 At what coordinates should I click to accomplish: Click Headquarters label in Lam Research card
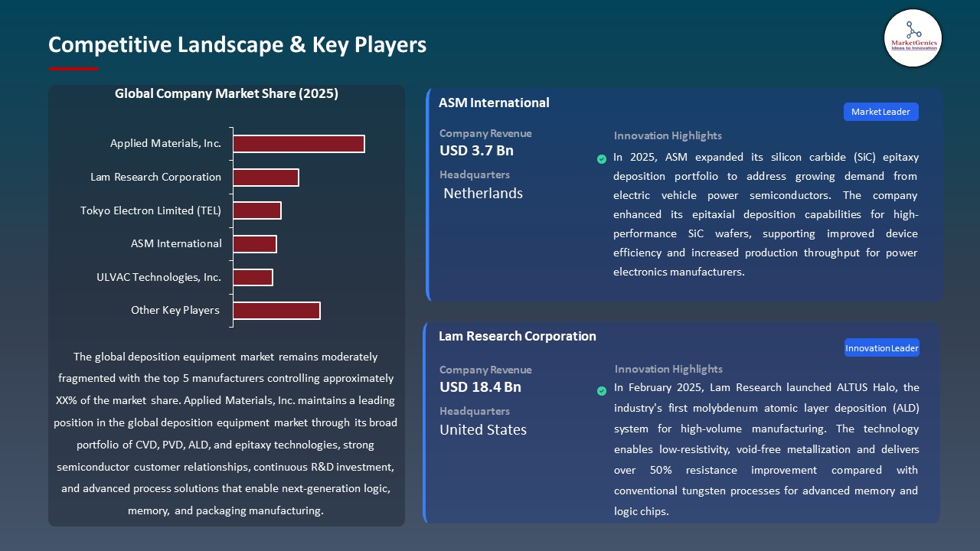pyautogui.click(x=475, y=412)
